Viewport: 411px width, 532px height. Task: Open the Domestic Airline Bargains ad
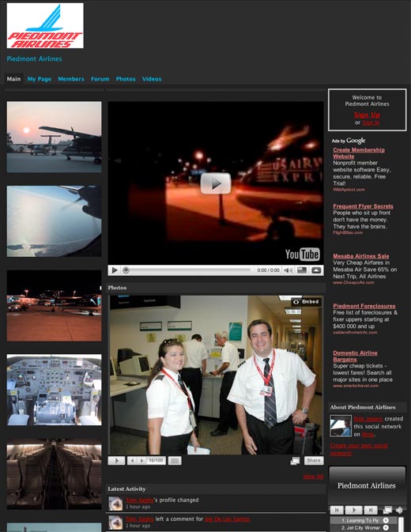(x=355, y=356)
